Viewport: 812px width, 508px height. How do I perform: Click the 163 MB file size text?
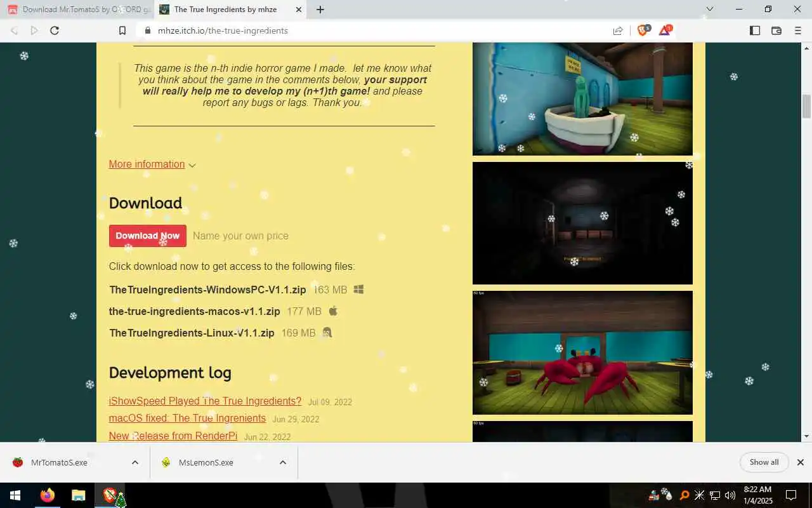(331, 290)
